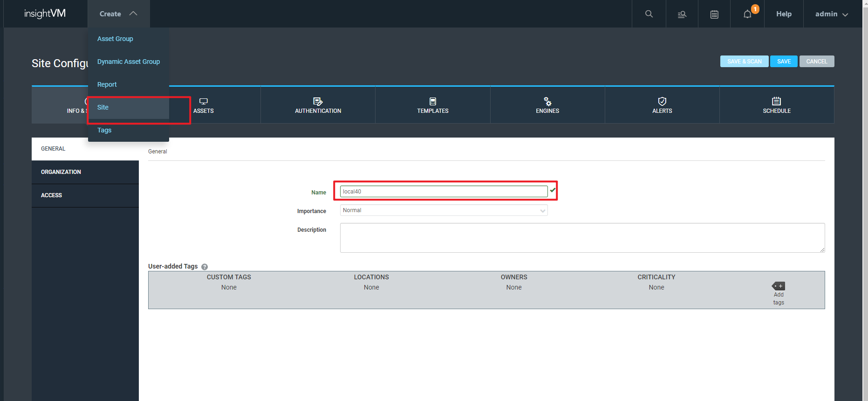Click the Schedule calendar icon
Screen dimensions: 868x401
(x=776, y=101)
